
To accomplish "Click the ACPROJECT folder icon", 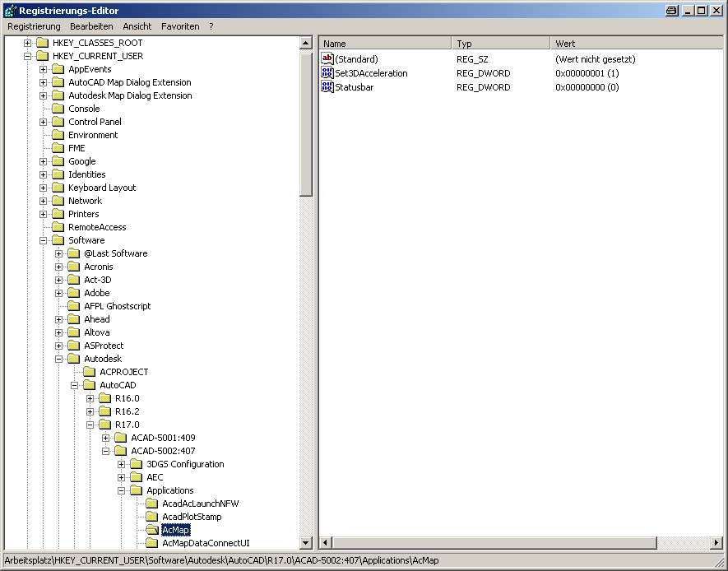I will pyautogui.click(x=90, y=373).
